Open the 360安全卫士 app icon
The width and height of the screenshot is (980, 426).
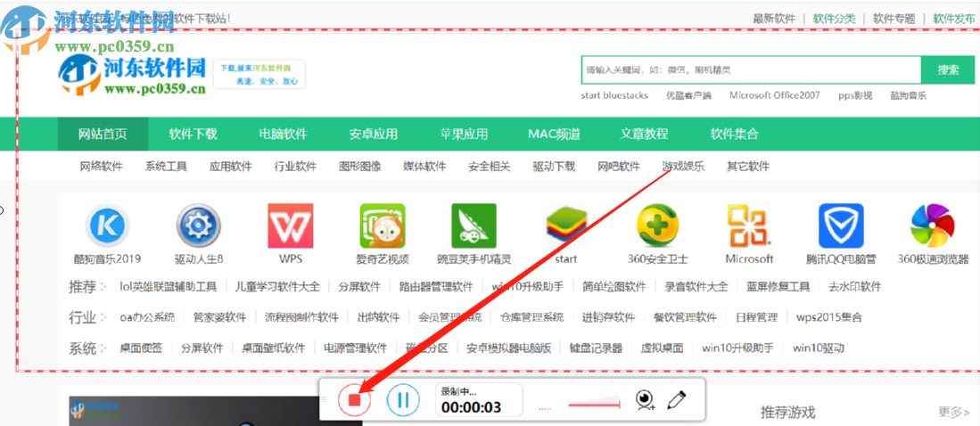[x=658, y=225]
